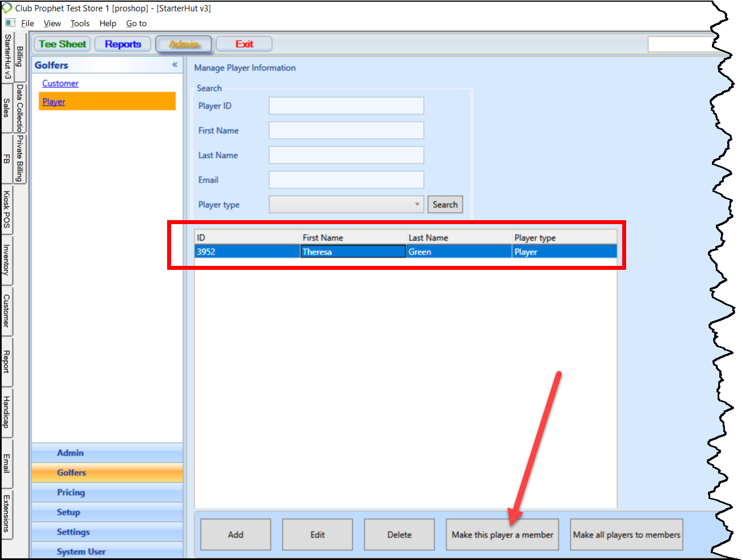
Task: Open the Reports toolbar button
Action: (123, 44)
